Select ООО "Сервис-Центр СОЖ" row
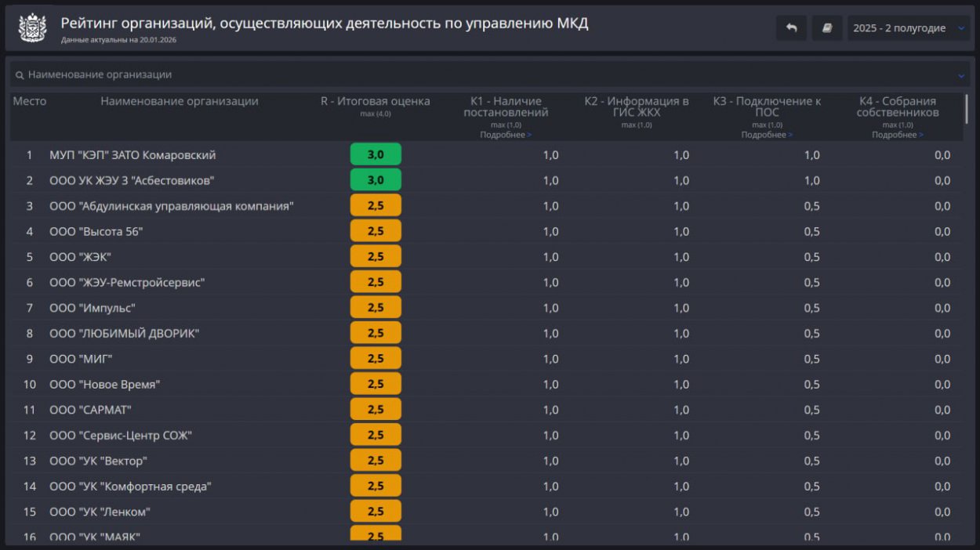Image resolution: width=980 pixels, height=550 pixels. [x=120, y=436]
